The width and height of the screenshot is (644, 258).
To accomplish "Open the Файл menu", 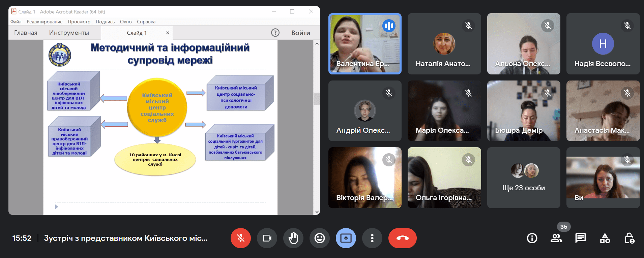I will 16,22.
